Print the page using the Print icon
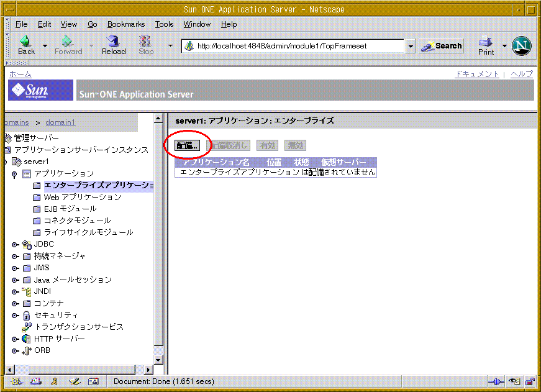Viewport: 541px width, 392px height. click(486, 41)
